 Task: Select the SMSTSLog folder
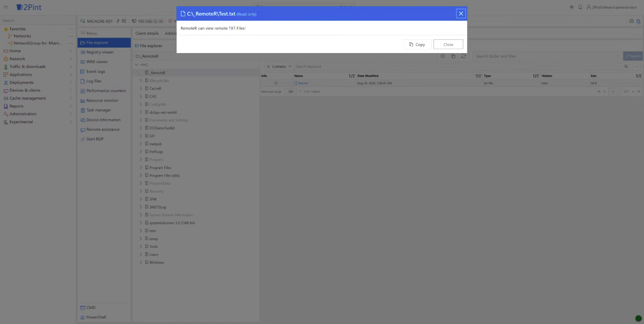pyautogui.click(x=158, y=207)
